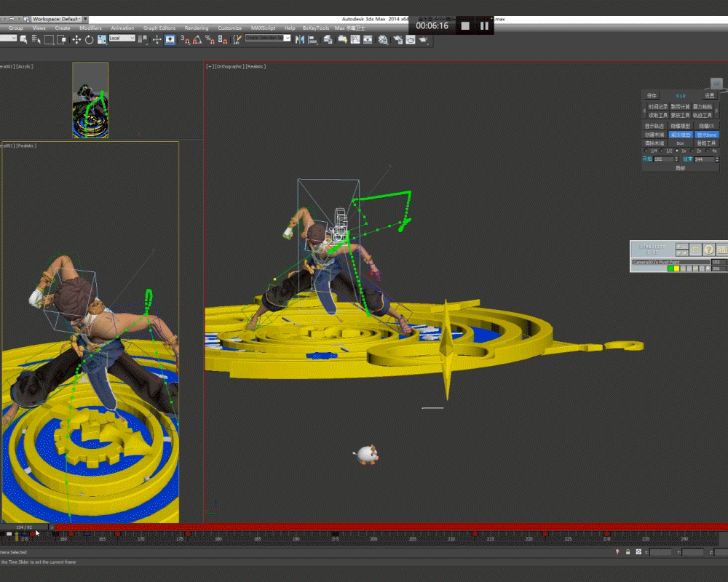The height and width of the screenshot is (582, 728).
Task: Click the 保存 button in script panel
Action: tap(652, 95)
